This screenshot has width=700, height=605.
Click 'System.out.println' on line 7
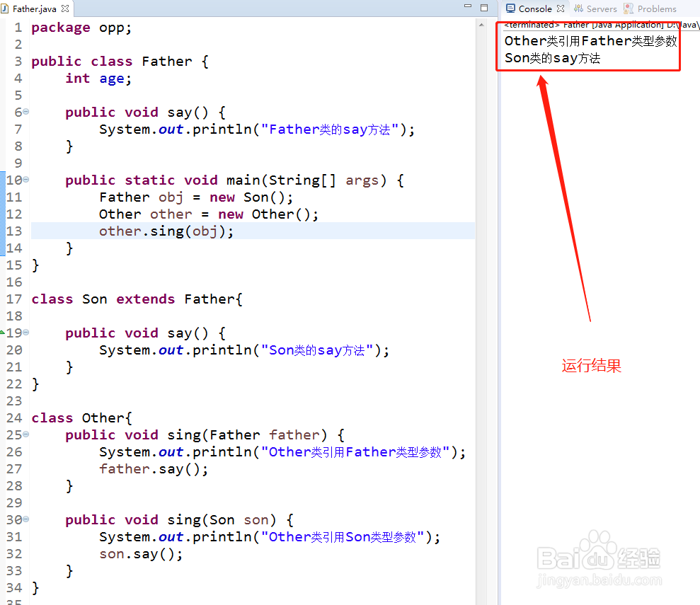click(x=176, y=129)
